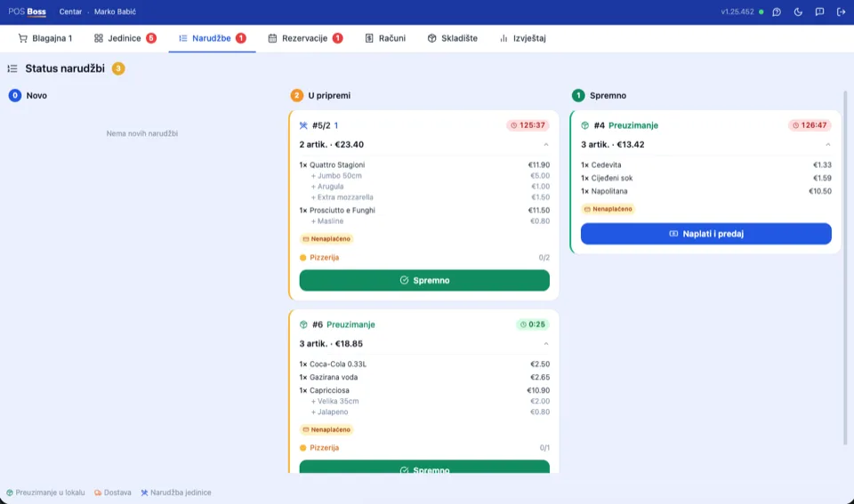Click order #6 total €18.85
854x504 pixels.
click(349, 344)
